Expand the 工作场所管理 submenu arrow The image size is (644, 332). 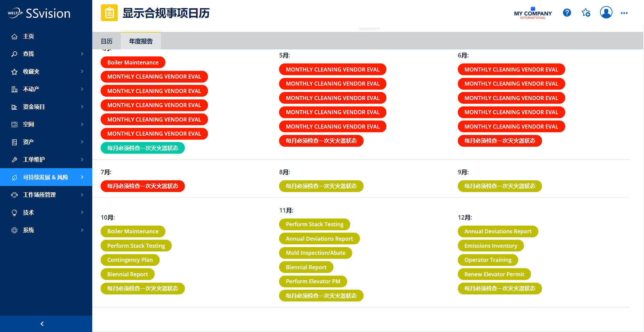82,195
